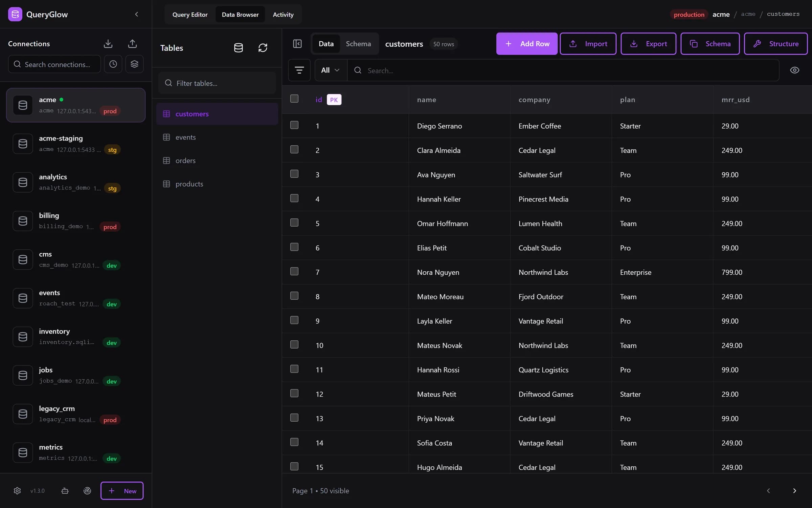Refresh the tables list
This screenshot has width=812, height=508.
(263, 48)
